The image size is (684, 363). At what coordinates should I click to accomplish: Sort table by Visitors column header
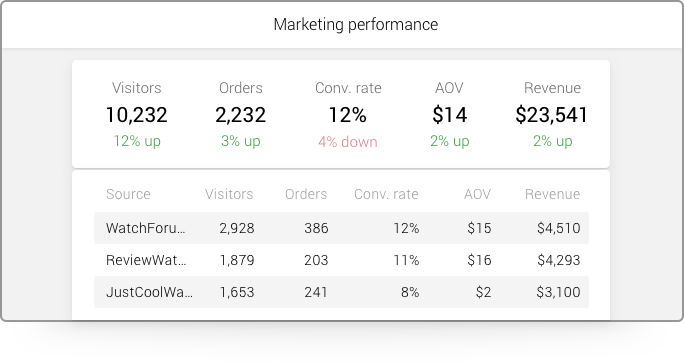tap(229, 194)
